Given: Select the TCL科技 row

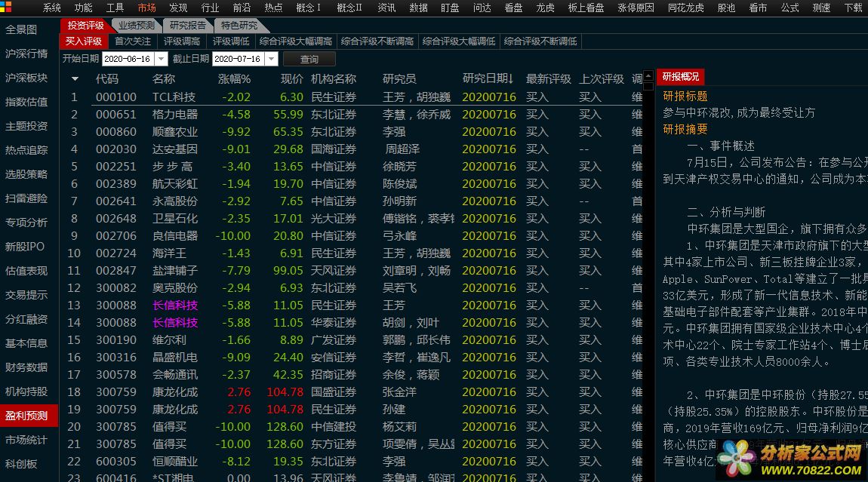Looking at the screenshot, I should [352, 97].
